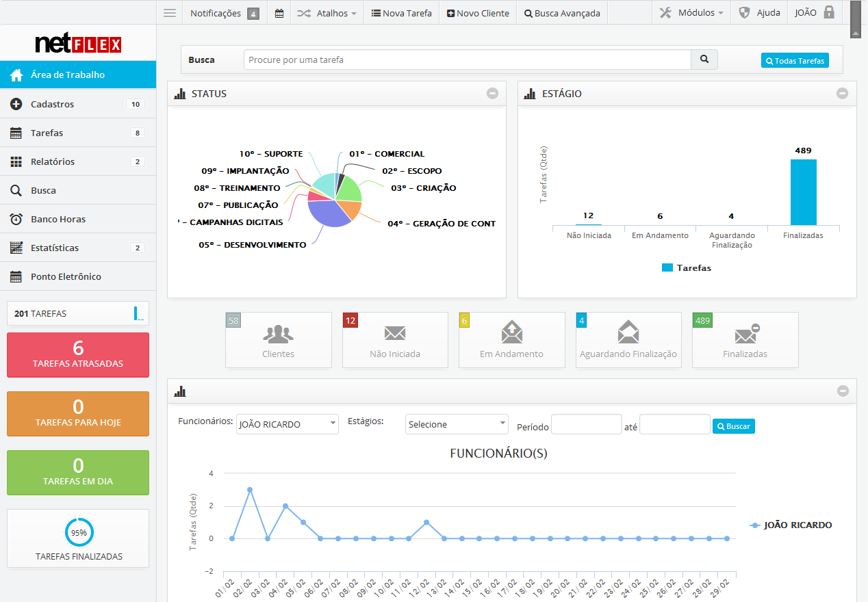Open the calendar icon in top toolbar
The height and width of the screenshot is (602, 868).
click(x=279, y=13)
